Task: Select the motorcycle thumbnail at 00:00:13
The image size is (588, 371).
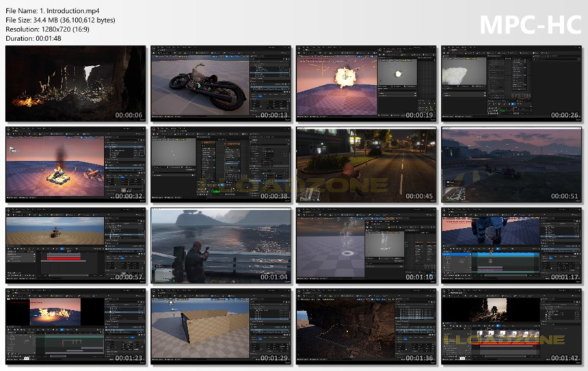Action: 221,84
